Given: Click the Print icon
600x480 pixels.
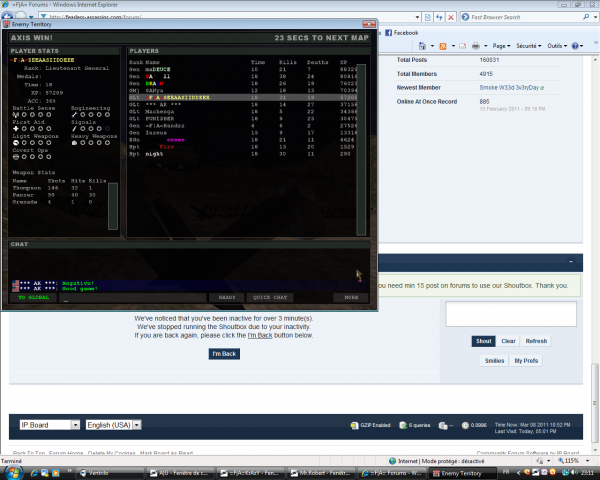Looking at the screenshot, I should pyautogui.click(x=476, y=46).
